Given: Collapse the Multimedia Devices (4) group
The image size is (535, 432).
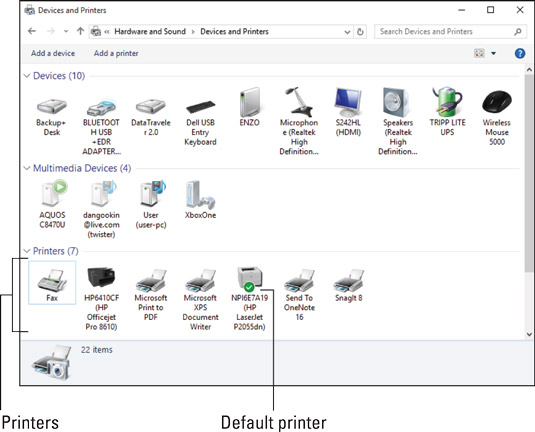Looking at the screenshot, I should click(x=27, y=168).
